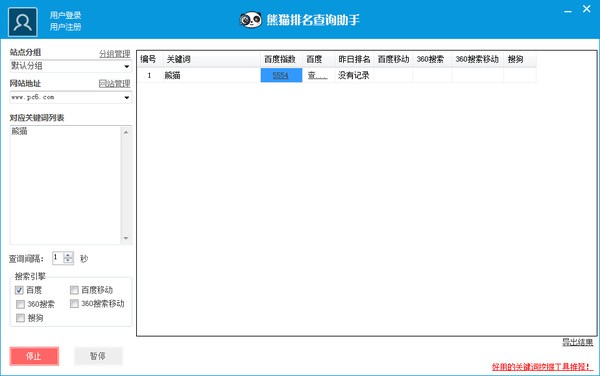
Task: Click the 熊猫 keyword cell in the table
Action: pos(212,75)
